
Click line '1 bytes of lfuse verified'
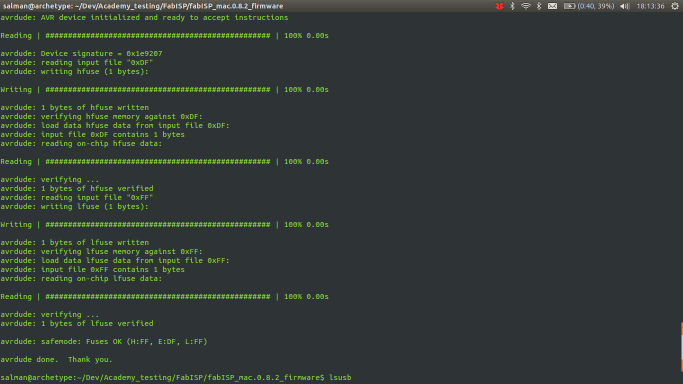(x=77, y=323)
